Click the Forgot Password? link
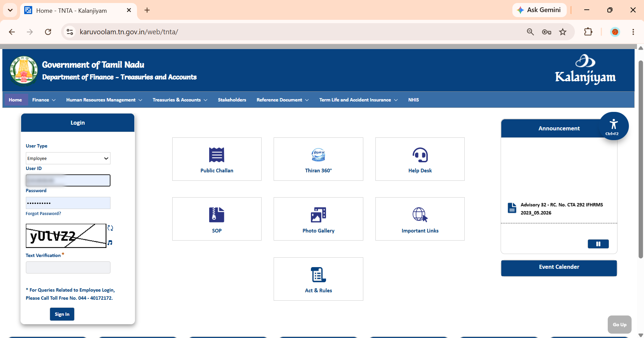This screenshot has height=338, width=644. point(43,214)
